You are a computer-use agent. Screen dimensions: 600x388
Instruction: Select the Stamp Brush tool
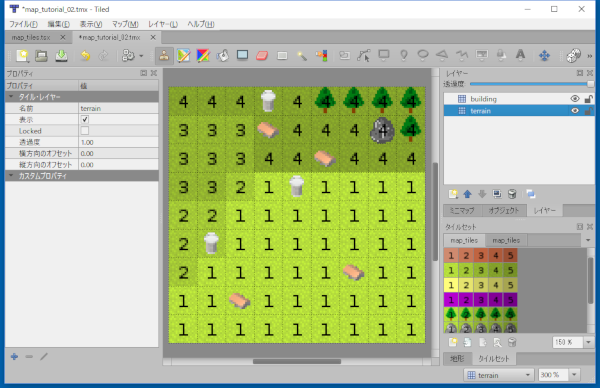pos(164,56)
